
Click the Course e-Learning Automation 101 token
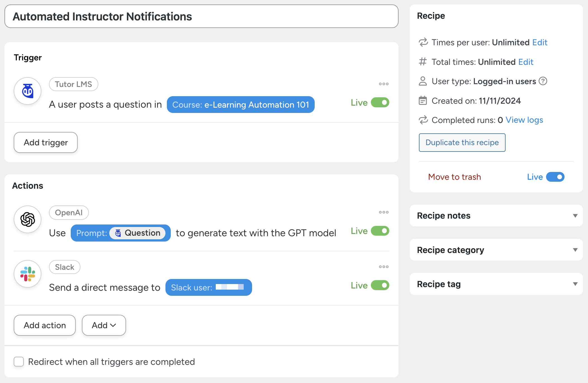point(241,105)
